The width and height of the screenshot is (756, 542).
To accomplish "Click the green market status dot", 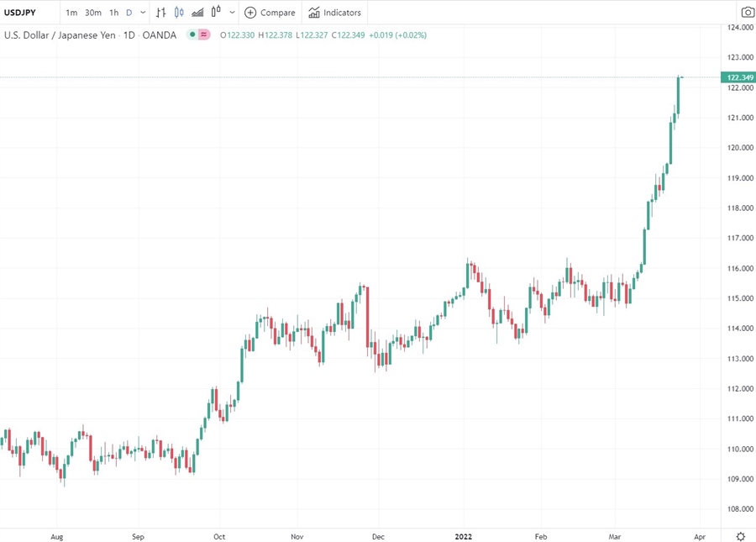I will click(192, 34).
